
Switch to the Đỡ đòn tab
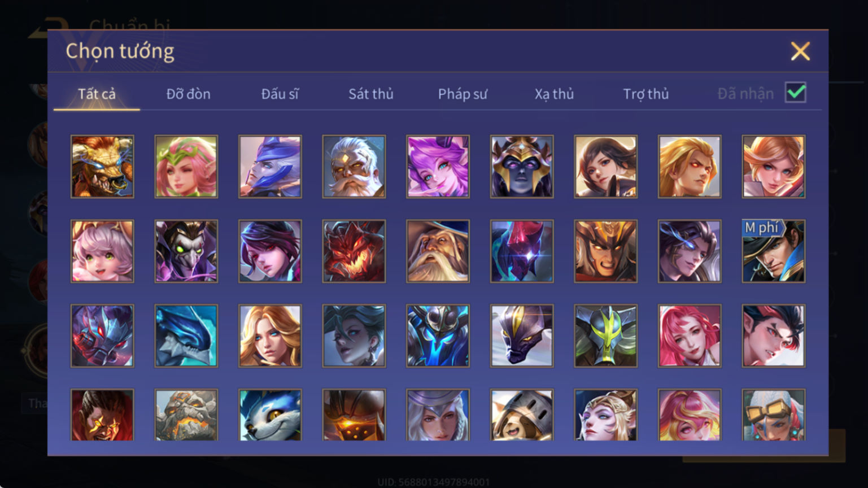coord(189,94)
